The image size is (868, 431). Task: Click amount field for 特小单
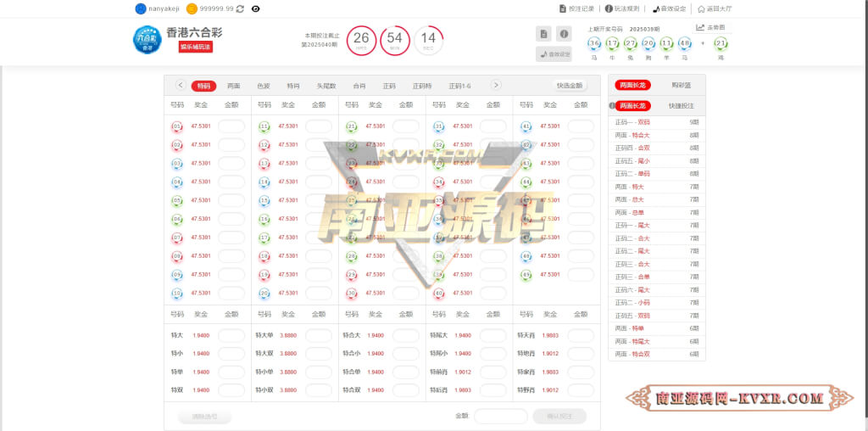pos(319,372)
